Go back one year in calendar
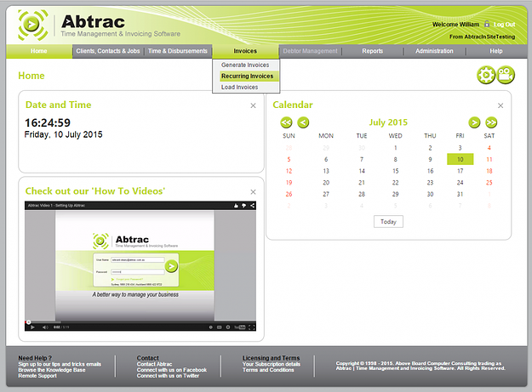This screenshot has width=532, height=392. tap(286, 122)
